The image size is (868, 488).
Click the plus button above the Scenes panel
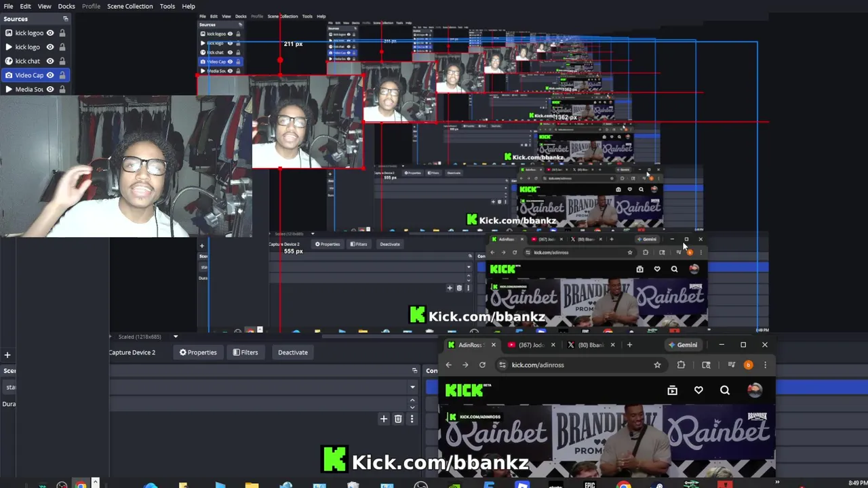point(7,354)
